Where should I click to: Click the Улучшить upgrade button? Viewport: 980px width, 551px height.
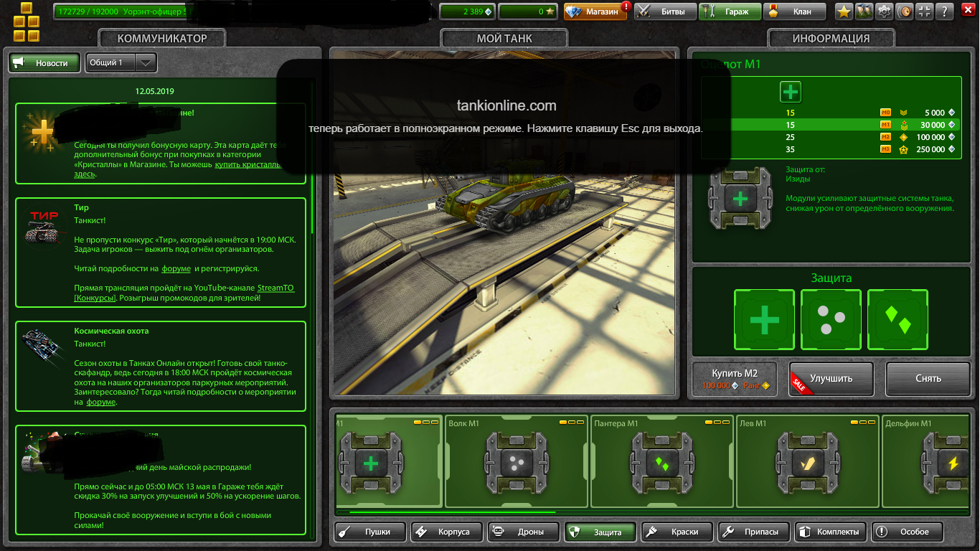[x=831, y=379]
